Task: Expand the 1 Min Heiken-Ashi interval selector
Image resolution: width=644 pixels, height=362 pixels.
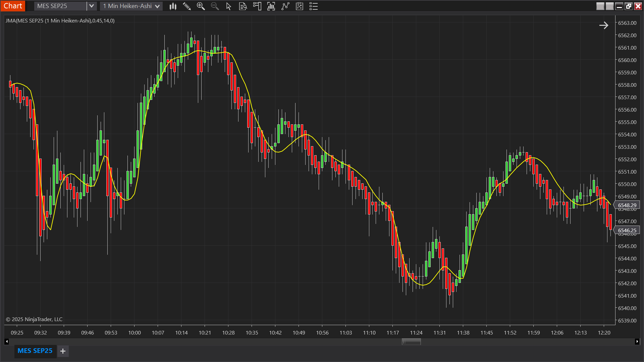Action: point(157,6)
